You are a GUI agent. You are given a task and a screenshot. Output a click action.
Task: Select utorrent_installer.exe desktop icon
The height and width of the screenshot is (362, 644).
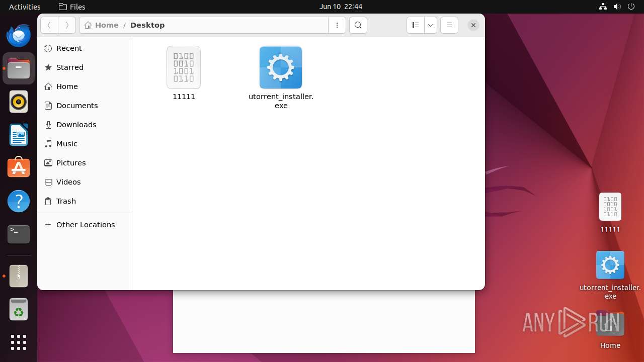pos(610,275)
